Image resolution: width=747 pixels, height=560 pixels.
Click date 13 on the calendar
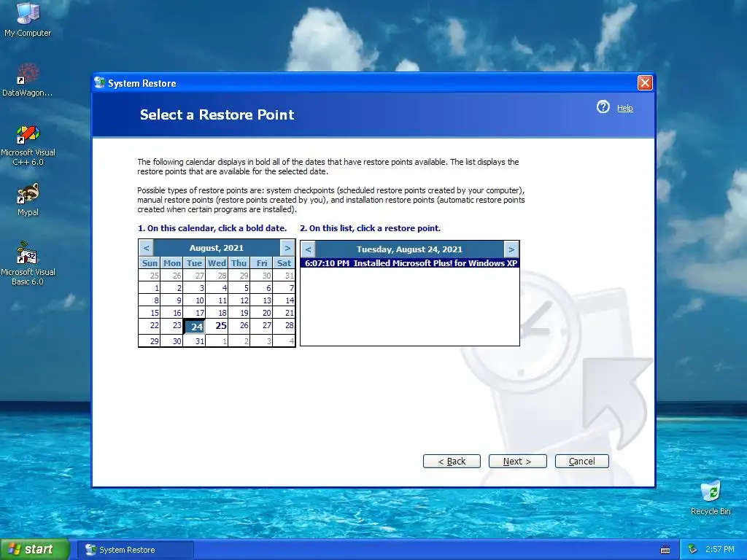pyautogui.click(x=262, y=300)
